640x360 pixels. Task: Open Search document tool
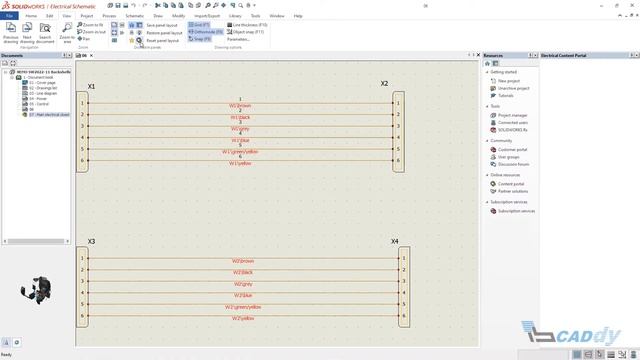[45, 33]
